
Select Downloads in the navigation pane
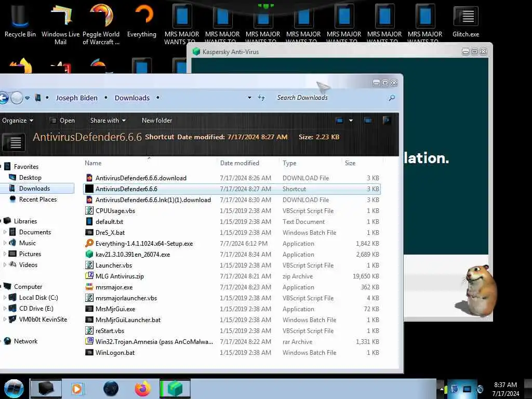[x=34, y=188]
